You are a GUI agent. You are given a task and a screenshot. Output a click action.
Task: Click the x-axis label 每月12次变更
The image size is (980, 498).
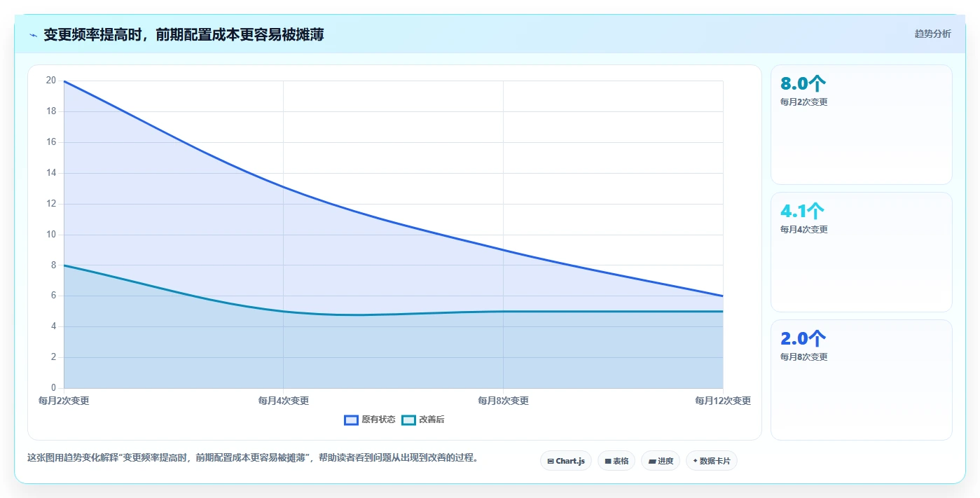[x=723, y=401]
